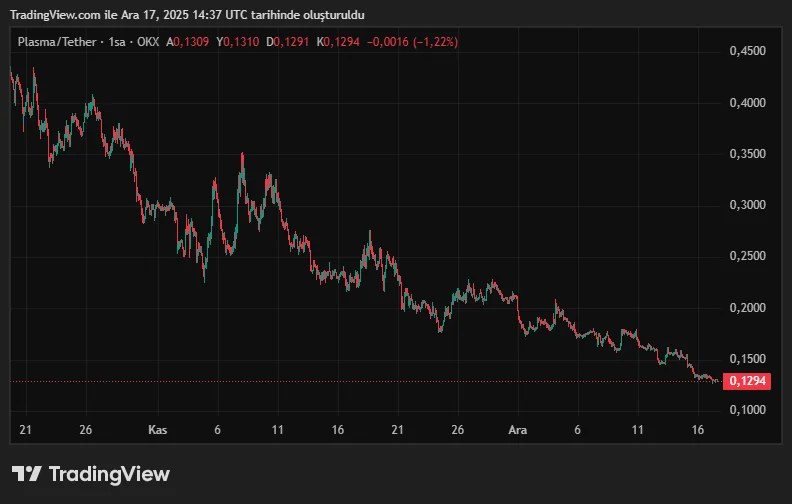Click the 0,3000 price axis label
792x504 pixels.
747,205
